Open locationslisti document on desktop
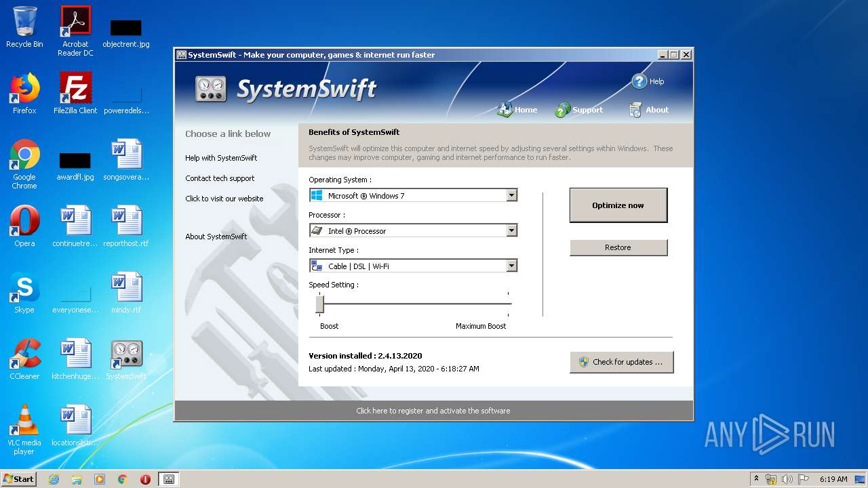This screenshot has width=868, height=488. point(75,426)
